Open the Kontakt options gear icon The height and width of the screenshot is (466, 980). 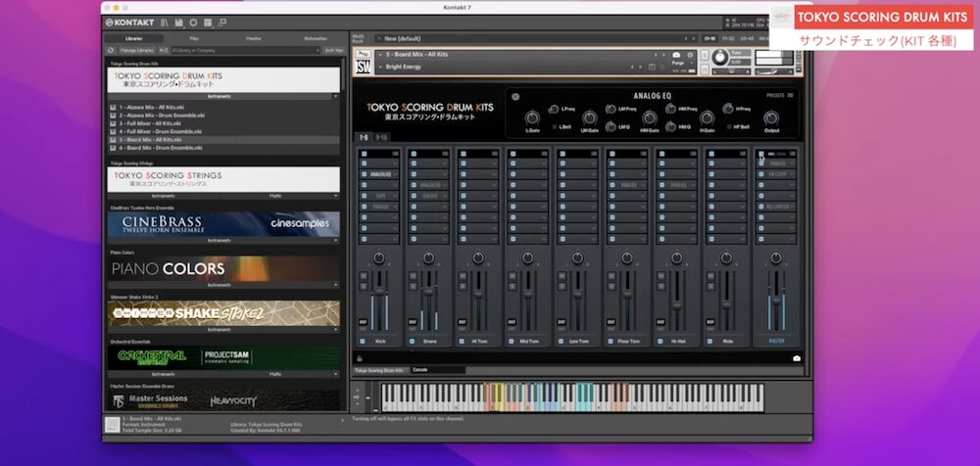[x=194, y=23]
